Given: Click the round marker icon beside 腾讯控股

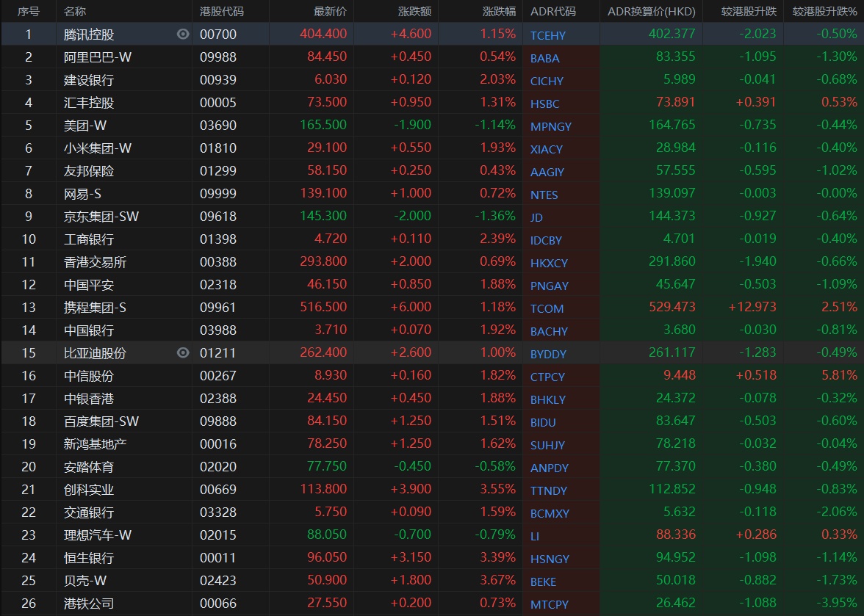Looking at the screenshot, I should [x=183, y=35].
